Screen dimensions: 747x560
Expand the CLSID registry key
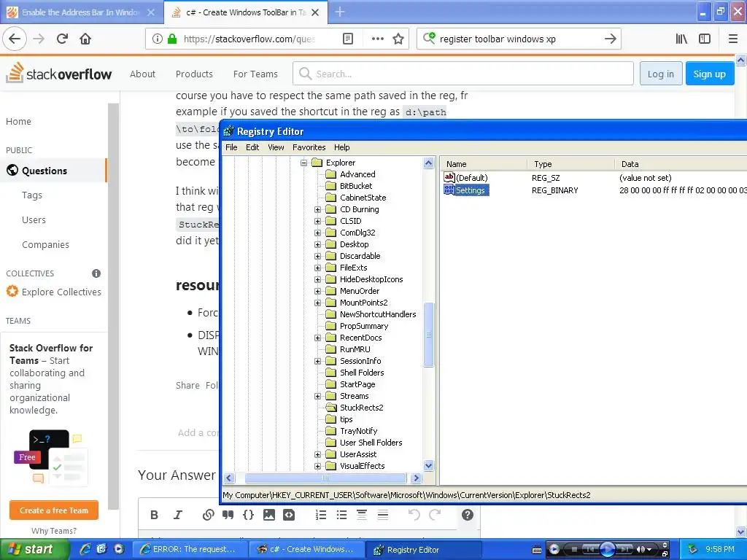pyautogui.click(x=318, y=221)
